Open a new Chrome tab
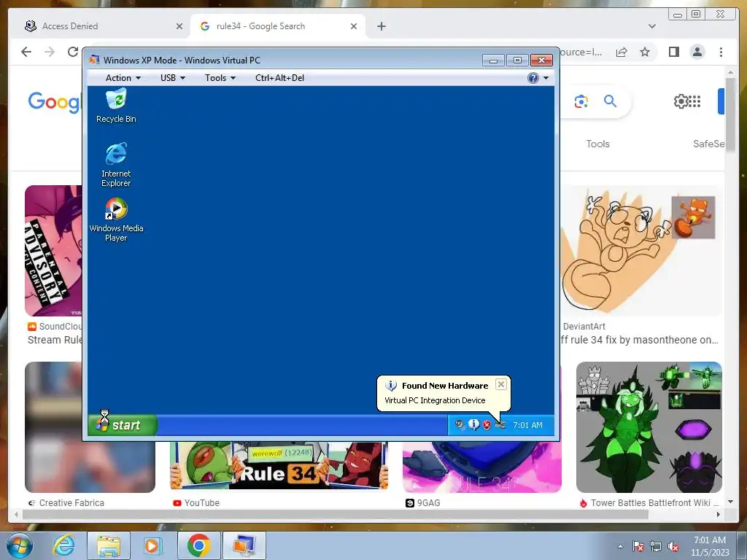Image resolution: width=747 pixels, height=560 pixels. tap(381, 26)
